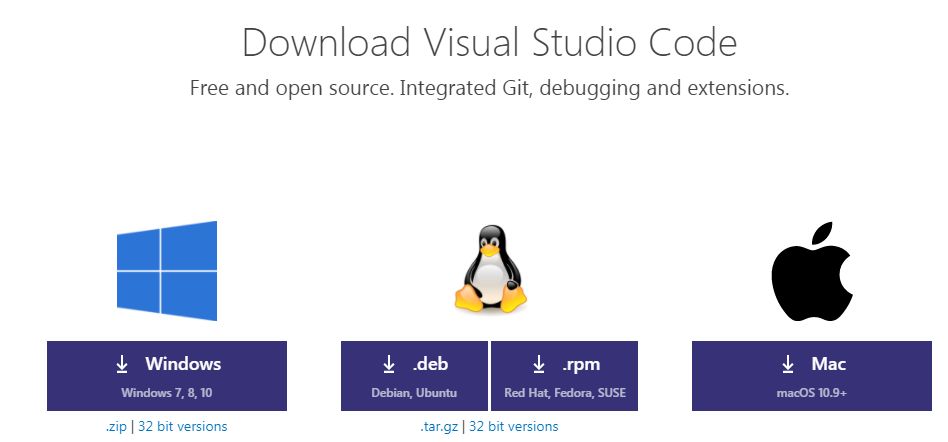Click the Linux Tux penguin logo
948x442 pixels.
pyautogui.click(x=490, y=268)
